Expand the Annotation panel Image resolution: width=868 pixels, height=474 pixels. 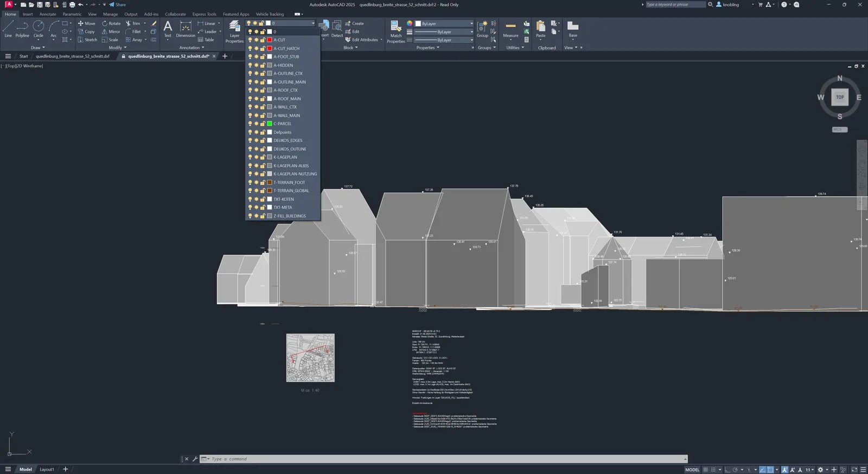pos(192,48)
